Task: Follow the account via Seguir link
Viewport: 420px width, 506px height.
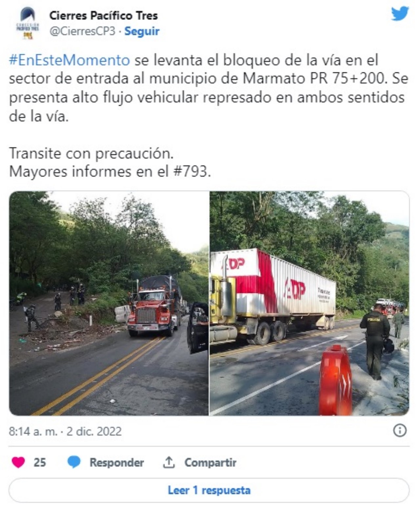Action: point(142,31)
